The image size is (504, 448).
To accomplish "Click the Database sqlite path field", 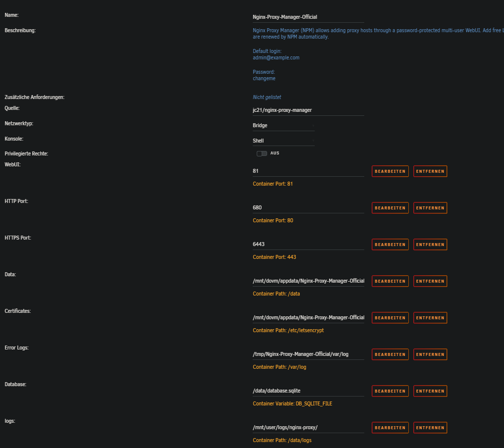I will [308, 391].
